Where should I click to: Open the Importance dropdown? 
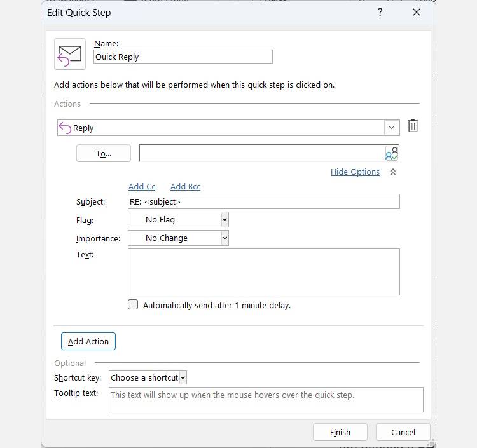(x=225, y=238)
